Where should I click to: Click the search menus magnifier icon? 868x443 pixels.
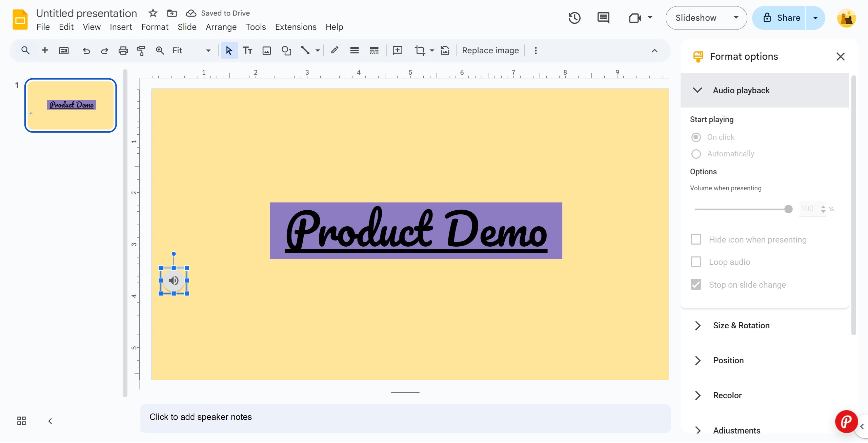coord(25,51)
